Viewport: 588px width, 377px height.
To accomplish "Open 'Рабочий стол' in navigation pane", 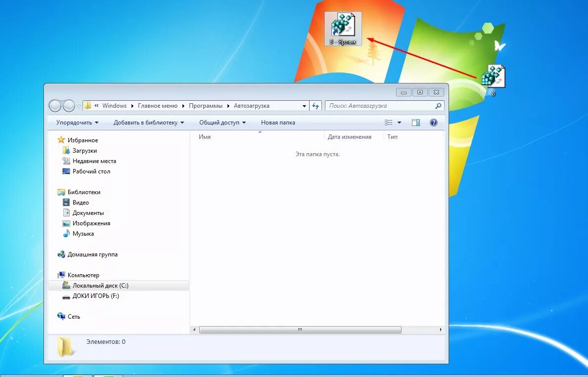I will coord(91,171).
